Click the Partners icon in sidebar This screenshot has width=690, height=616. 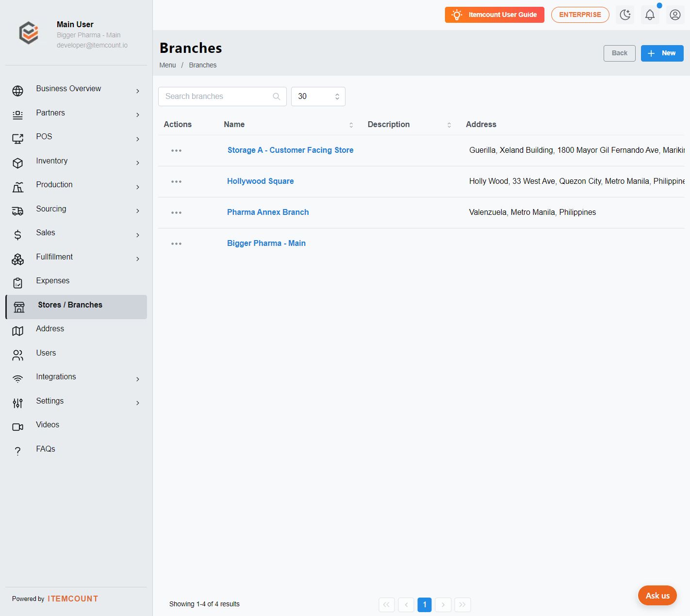tap(18, 115)
